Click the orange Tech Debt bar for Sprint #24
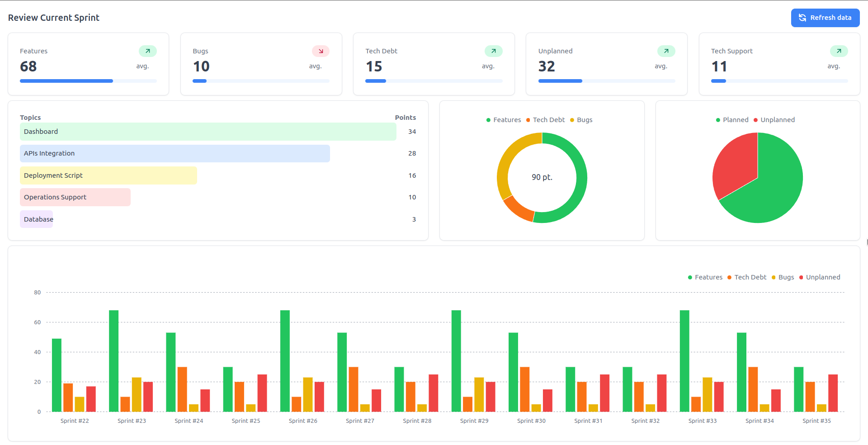Screen dimensions: 868x445 (x=182, y=389)
